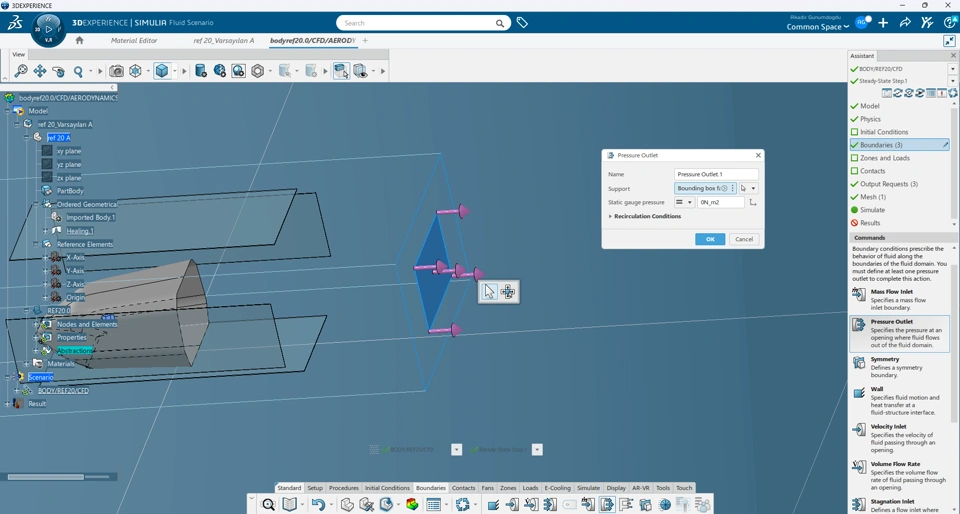
Task: Select the Pressure Outlet command
Action: click(x=899, y=333)
